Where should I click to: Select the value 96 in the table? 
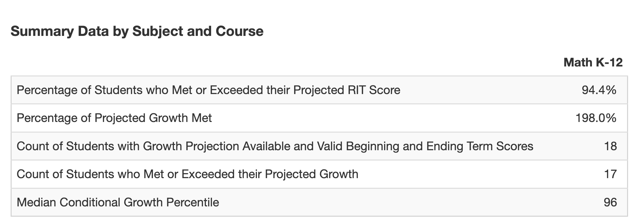610,202
